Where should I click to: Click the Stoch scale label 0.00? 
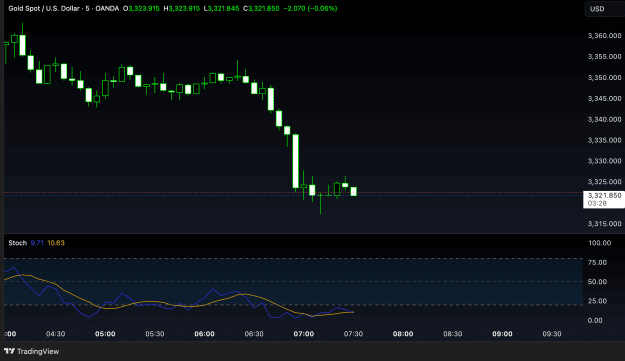point(595,320)
